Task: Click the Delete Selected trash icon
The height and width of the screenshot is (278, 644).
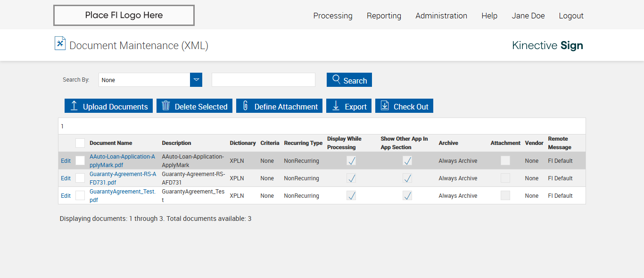Action: coord(165,106)
